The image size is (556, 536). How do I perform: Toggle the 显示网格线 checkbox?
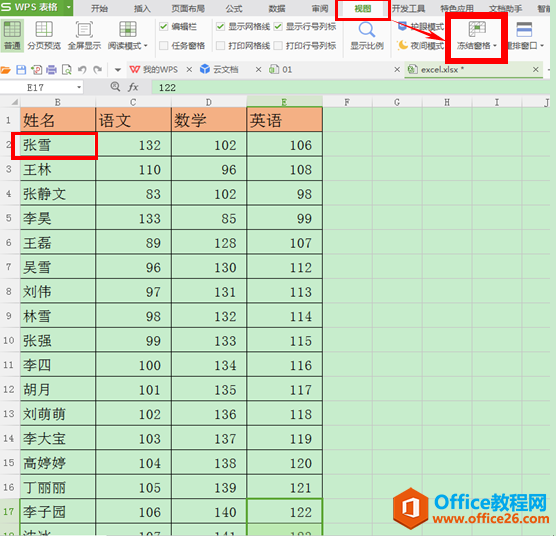coord(220,27)
